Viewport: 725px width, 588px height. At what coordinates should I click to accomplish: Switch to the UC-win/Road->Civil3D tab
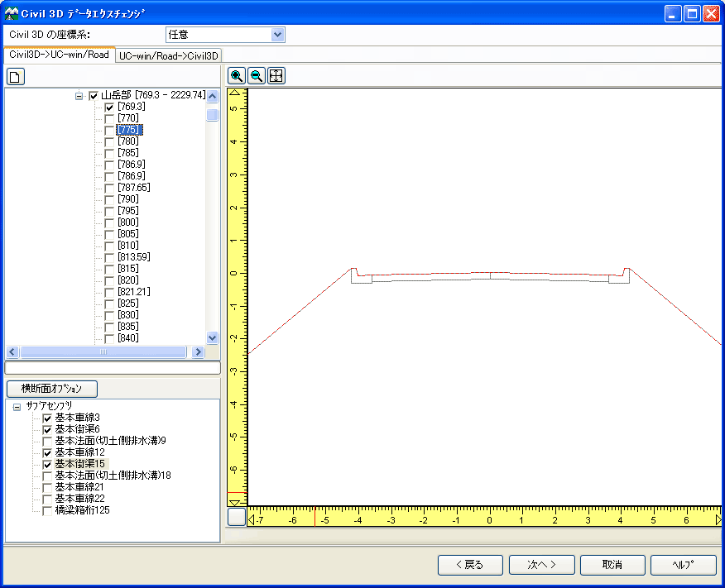pyautogui.click(x=168, y=56)
